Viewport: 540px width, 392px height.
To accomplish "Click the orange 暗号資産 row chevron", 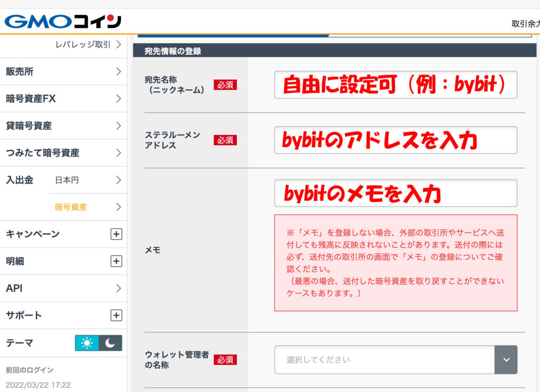I will (x=119, y=207).
